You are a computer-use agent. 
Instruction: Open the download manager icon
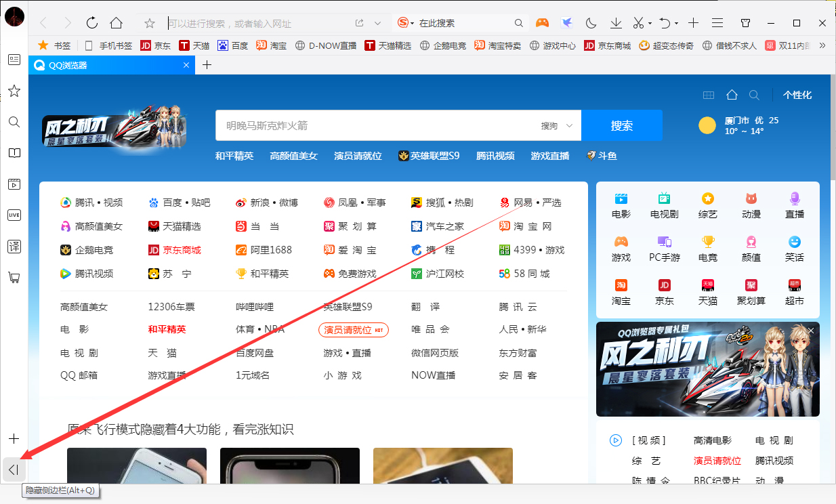616,22
